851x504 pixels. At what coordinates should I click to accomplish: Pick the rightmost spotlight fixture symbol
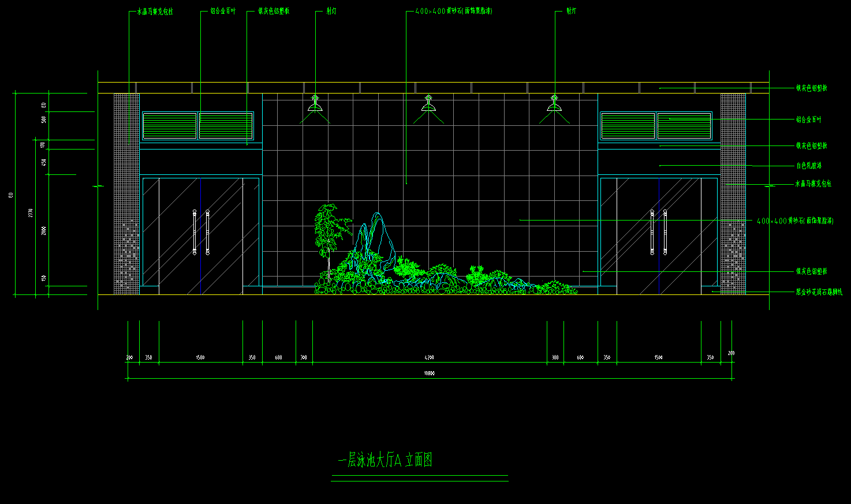[554, 105]
